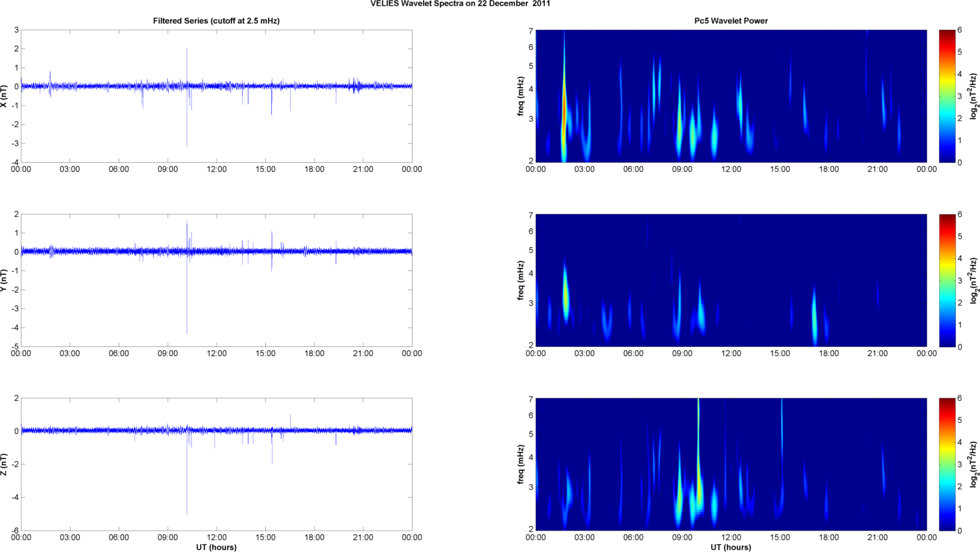Click the VELIES Wavelet Spectra figure title

[460, 3]
